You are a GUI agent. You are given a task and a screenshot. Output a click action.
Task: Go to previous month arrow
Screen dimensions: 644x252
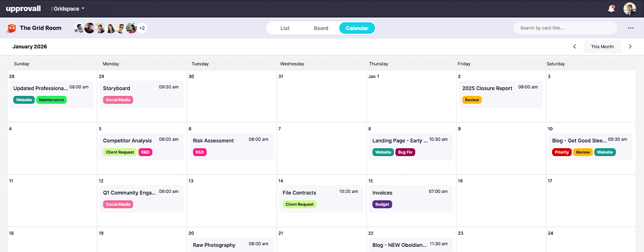tap(575, 47)
